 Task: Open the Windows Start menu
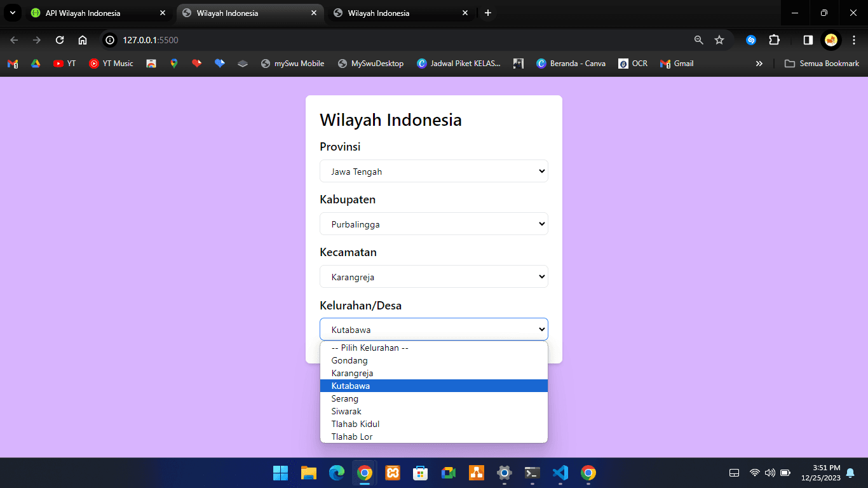tap(280, 473)
